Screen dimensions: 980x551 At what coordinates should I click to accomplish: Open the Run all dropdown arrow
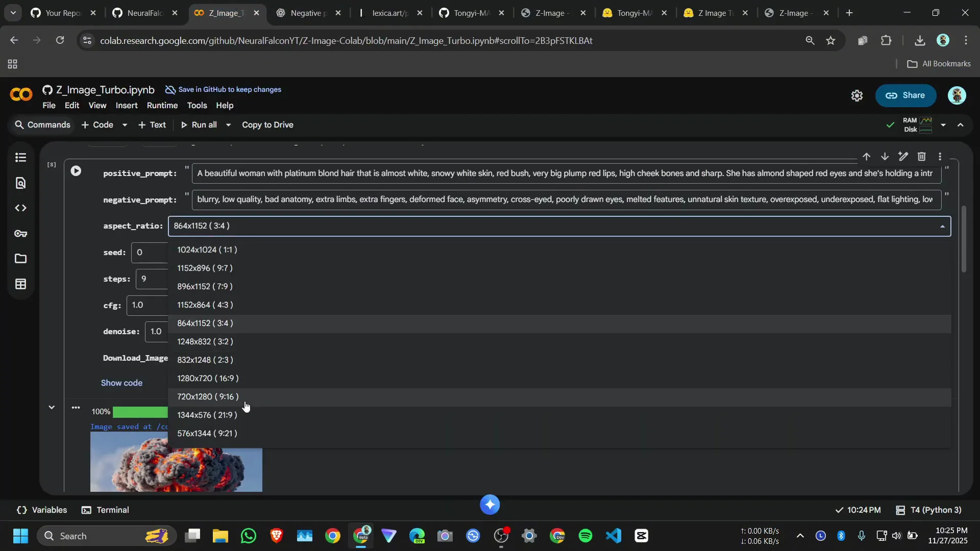tap(228, 124)
